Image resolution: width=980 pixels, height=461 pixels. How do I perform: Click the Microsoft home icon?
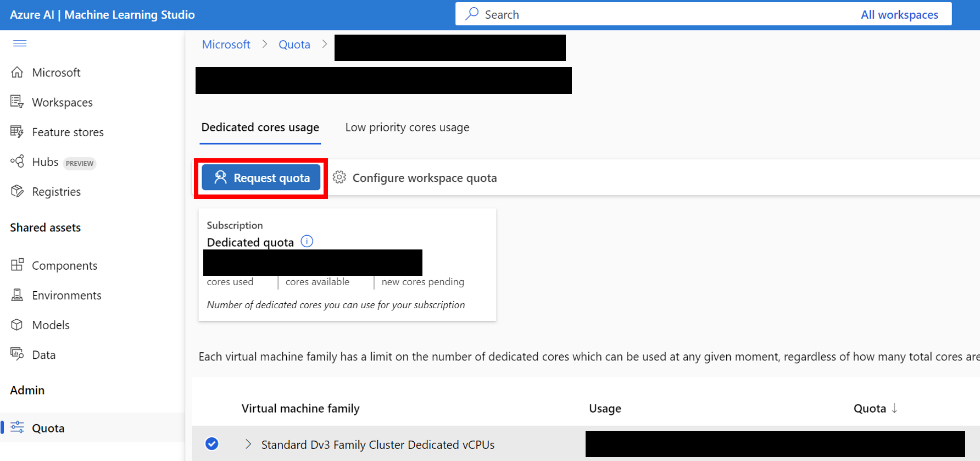pos(17,72)
